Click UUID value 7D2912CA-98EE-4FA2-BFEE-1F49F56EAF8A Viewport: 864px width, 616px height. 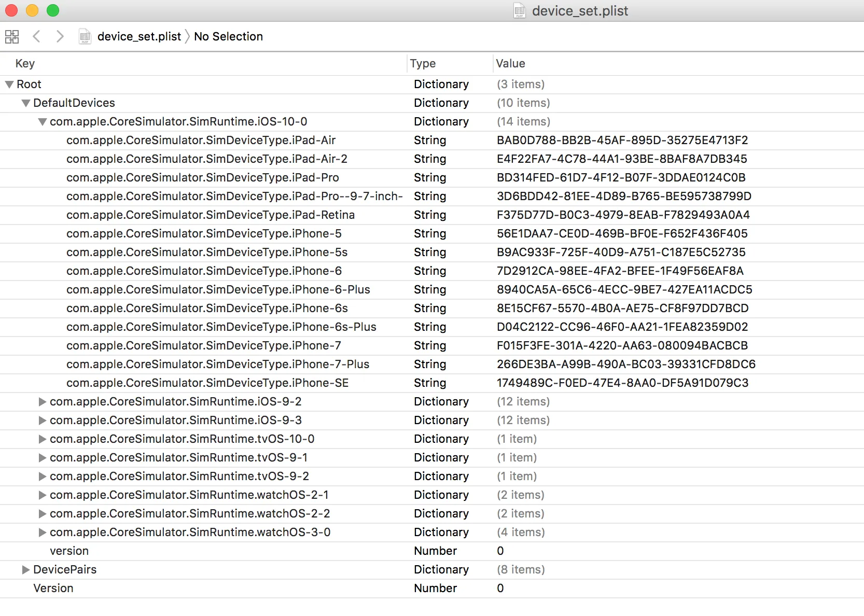pos(620,271)
